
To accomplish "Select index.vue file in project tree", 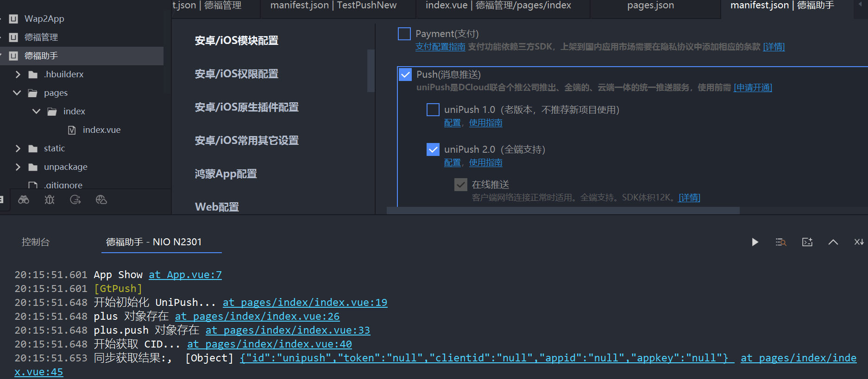I will (x=101, y=130).
